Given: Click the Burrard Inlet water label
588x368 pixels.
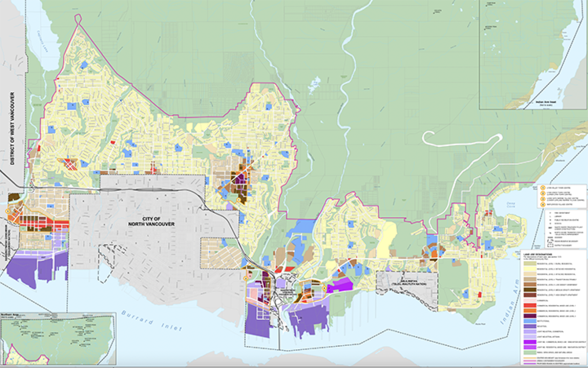Looking at the screenshot, I should point(152,321).
